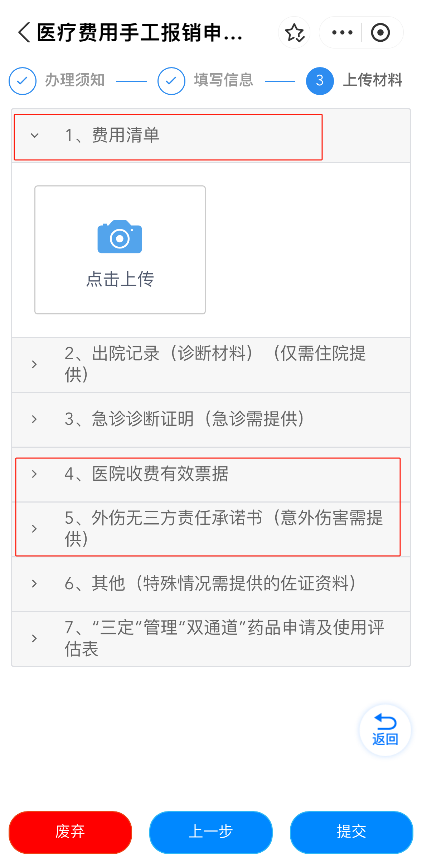Go to completed step 填写信息 checkmark

[x=171, y=81]
